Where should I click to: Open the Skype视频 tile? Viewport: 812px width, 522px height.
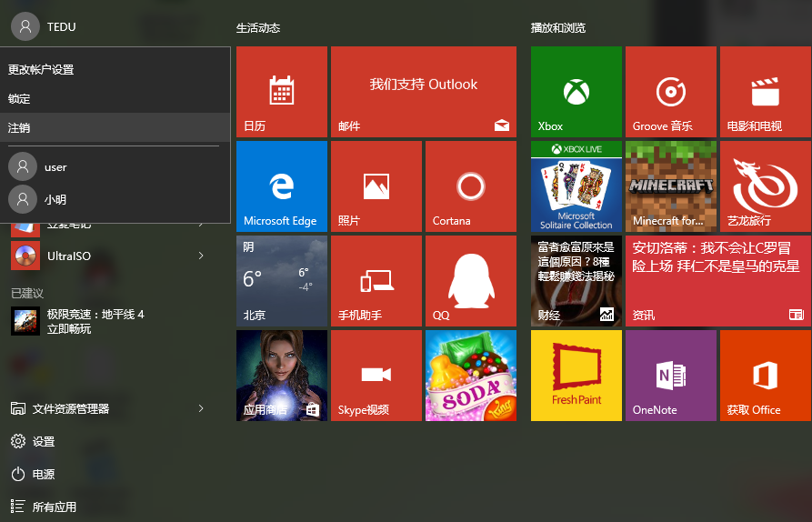376,376
